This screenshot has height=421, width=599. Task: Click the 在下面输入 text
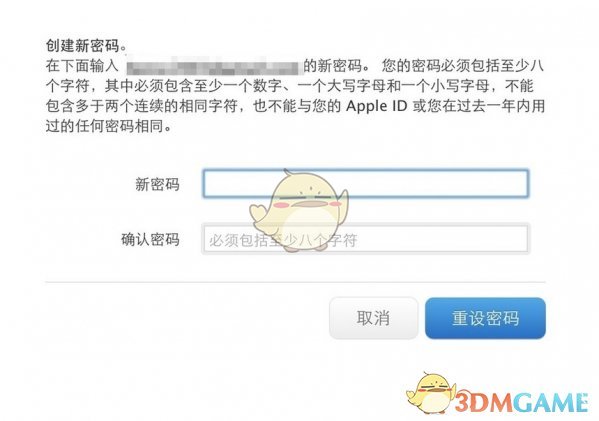click(x=82, y=66)
